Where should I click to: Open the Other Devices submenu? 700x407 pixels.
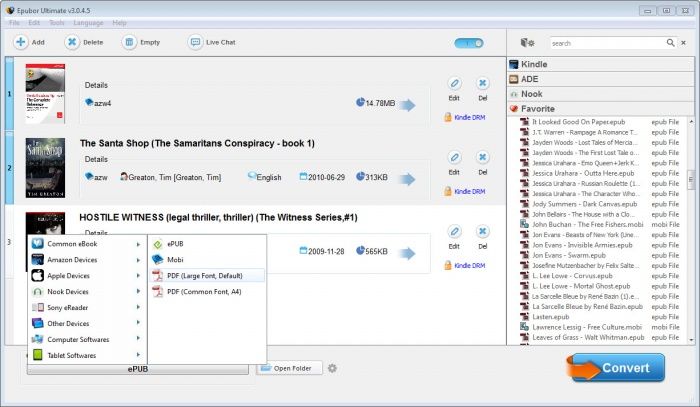[x=87, y=324]
